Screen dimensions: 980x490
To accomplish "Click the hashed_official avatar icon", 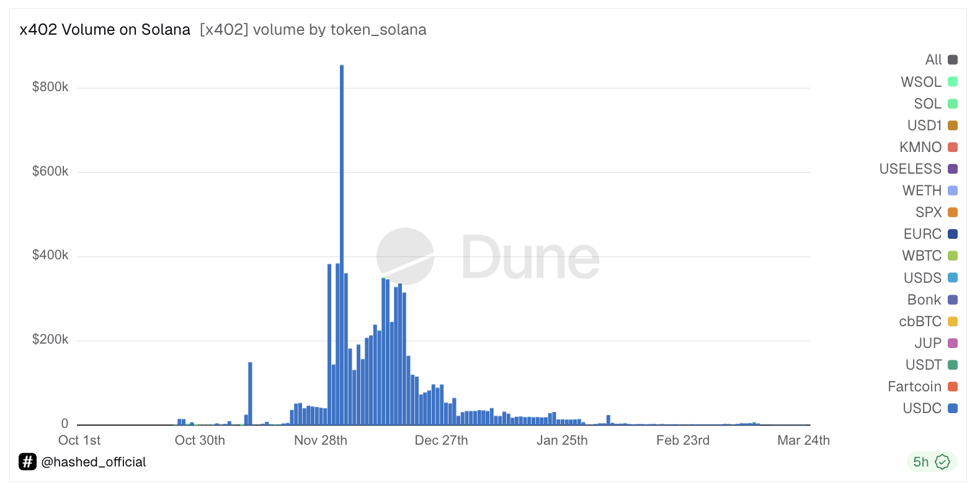I will [x=27, y=461].
